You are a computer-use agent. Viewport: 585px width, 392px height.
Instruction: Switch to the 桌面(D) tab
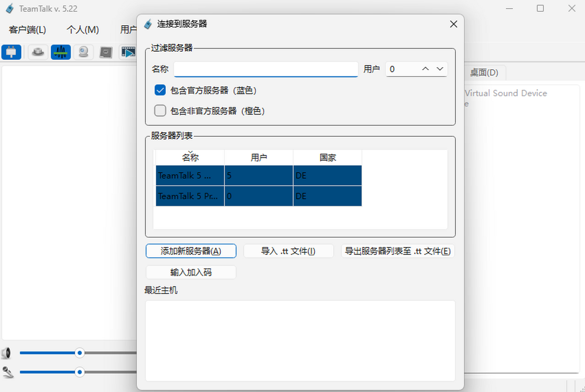point(484,73)
